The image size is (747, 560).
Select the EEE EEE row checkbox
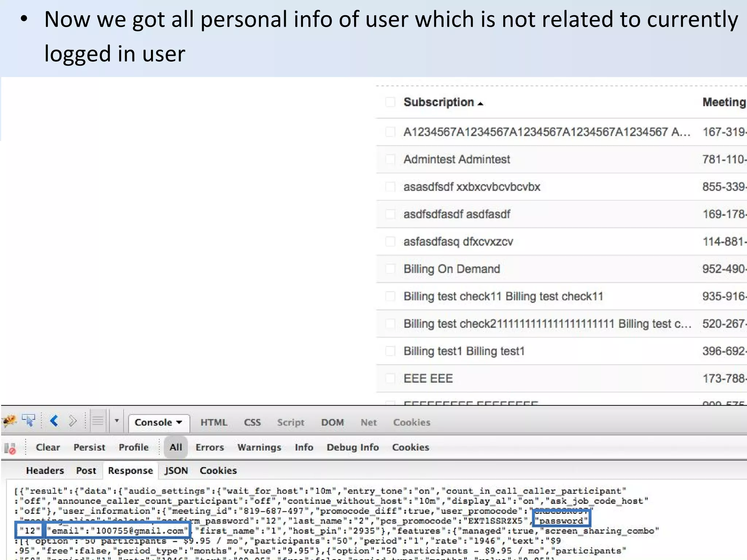(390, 378)
